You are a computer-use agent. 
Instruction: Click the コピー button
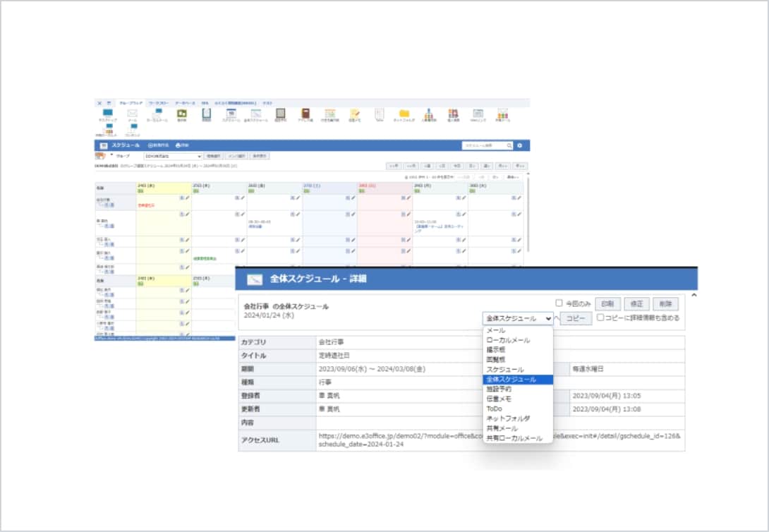[x=575, y=319]
